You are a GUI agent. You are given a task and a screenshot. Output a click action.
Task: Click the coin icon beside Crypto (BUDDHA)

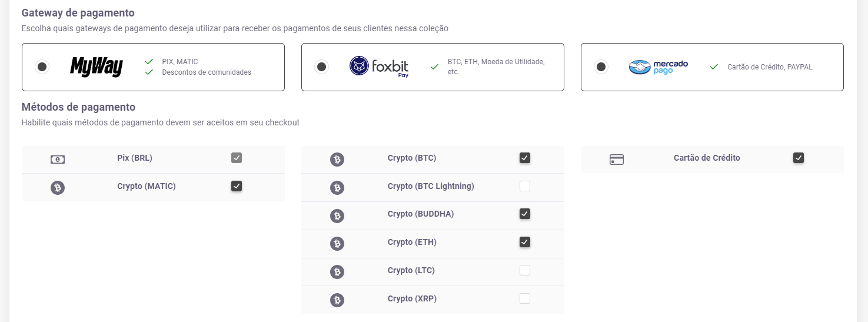pyautogui.click(x=337, y=215)
